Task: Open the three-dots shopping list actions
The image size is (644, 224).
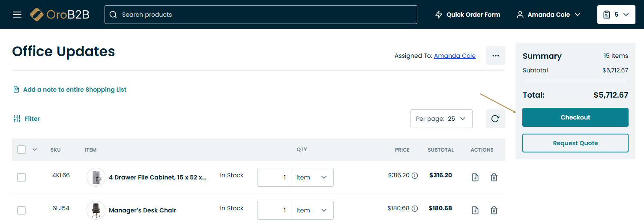Action: (496, 56)
